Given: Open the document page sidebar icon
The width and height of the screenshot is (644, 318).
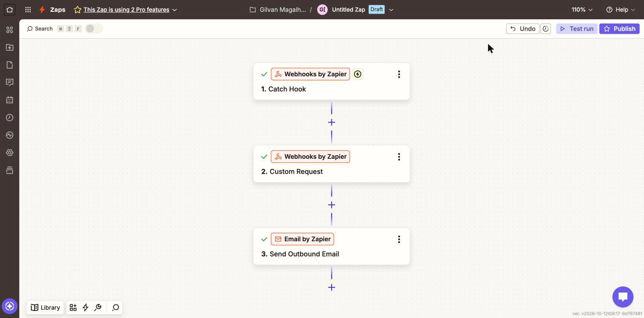Looking at the screenshot, I should [10, 65].
